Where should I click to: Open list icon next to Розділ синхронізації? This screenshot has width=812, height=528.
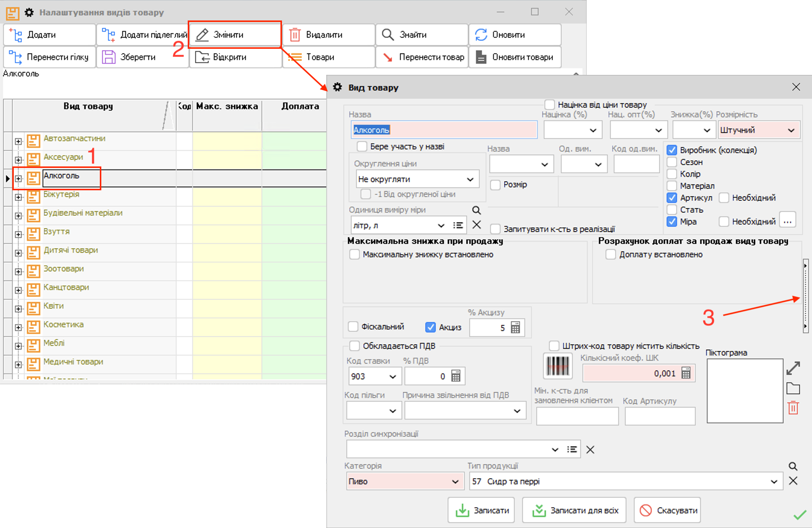(572, 449)
